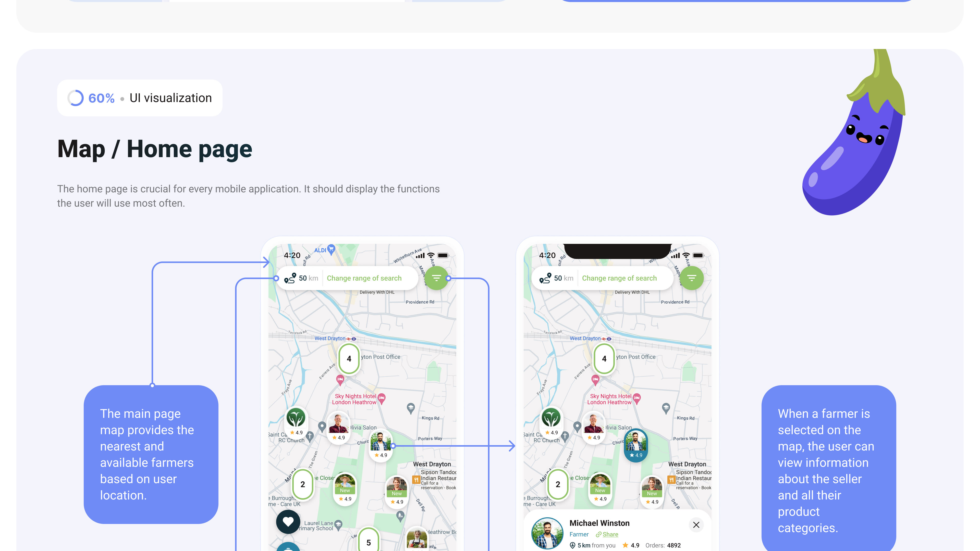Click gray school pin near Kings Rd, right phone
The width and height of the screenshot is (980, 551).
coord(666,408)
